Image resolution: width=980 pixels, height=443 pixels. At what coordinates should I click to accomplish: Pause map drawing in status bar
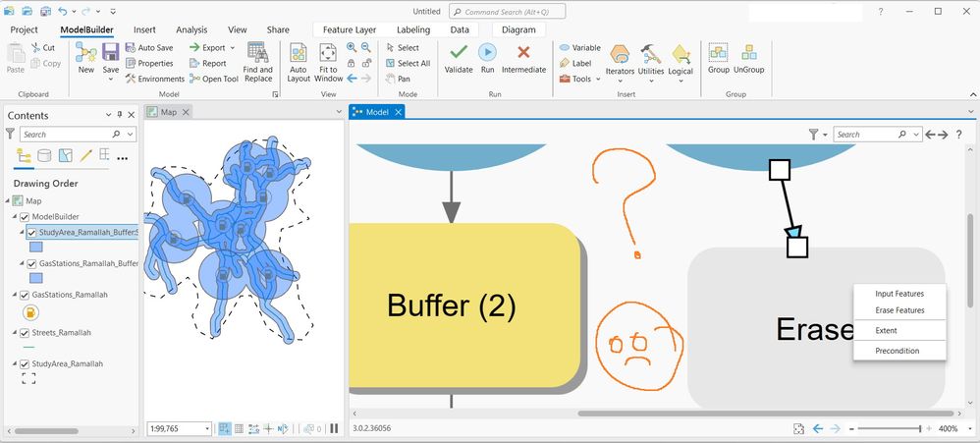click(x=334, y=428)
